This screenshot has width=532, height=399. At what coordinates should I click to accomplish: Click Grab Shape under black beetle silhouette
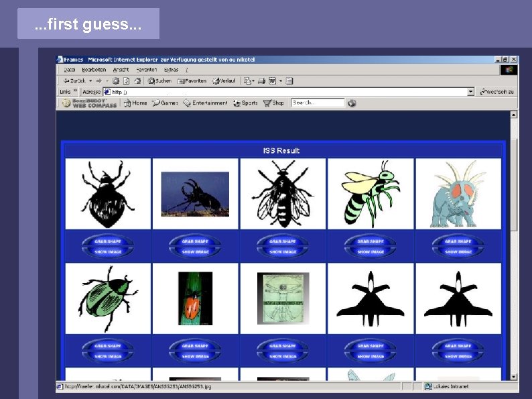pyautogui.click(x=108, y=241)
